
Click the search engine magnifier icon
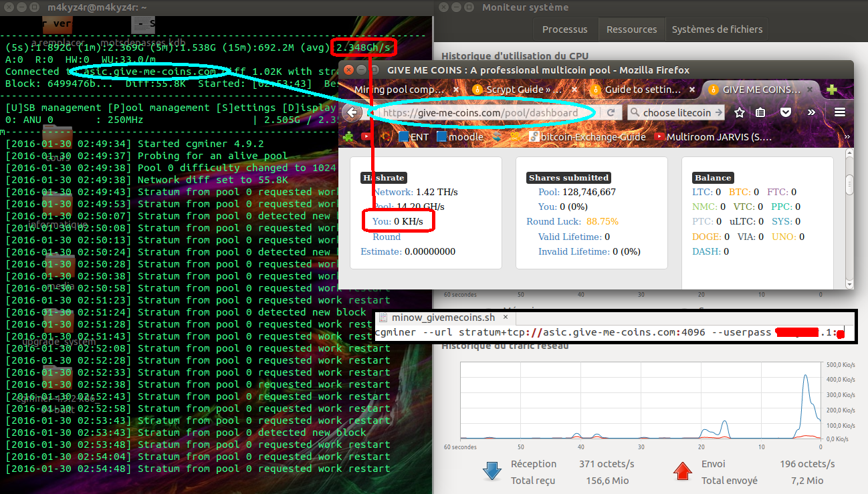pyautogui.click(x=635, y=113)
